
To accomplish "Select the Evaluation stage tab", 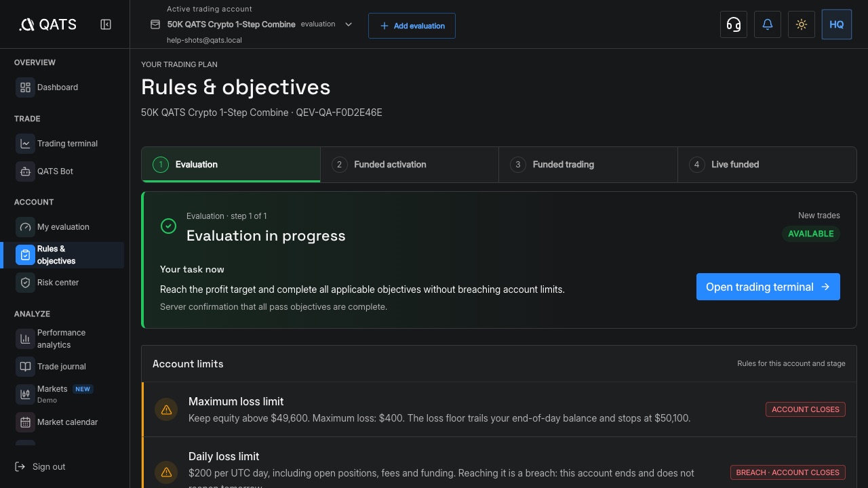I will pyautogui.click(x=231, y=165).
